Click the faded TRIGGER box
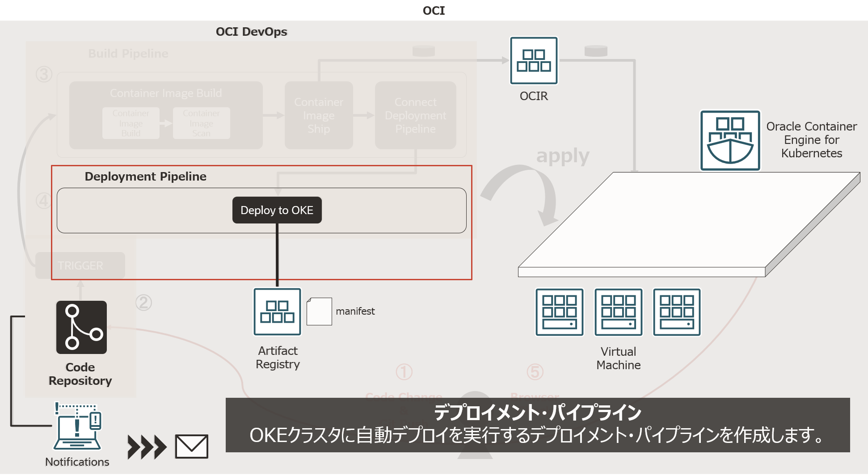The image size is (868, 476). pyautogui.click(x=80, y=265)
